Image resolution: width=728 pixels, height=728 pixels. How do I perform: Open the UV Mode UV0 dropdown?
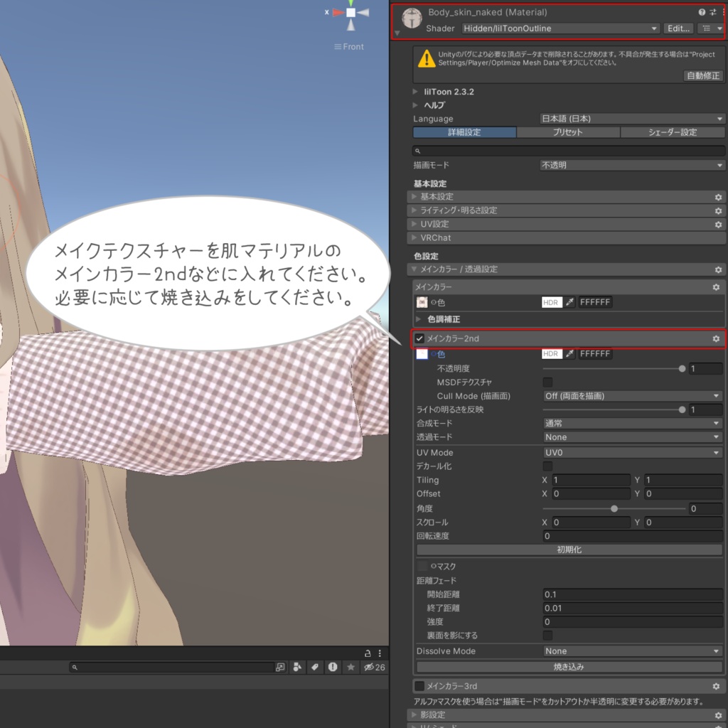pyautogui.click(x=632, y=453)
